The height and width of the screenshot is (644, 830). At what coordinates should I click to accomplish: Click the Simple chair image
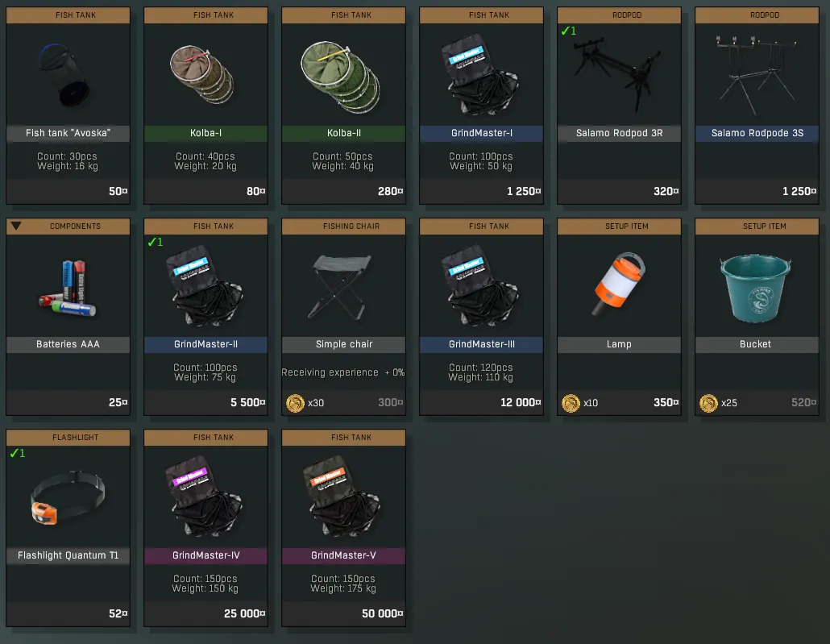(340, 286)
